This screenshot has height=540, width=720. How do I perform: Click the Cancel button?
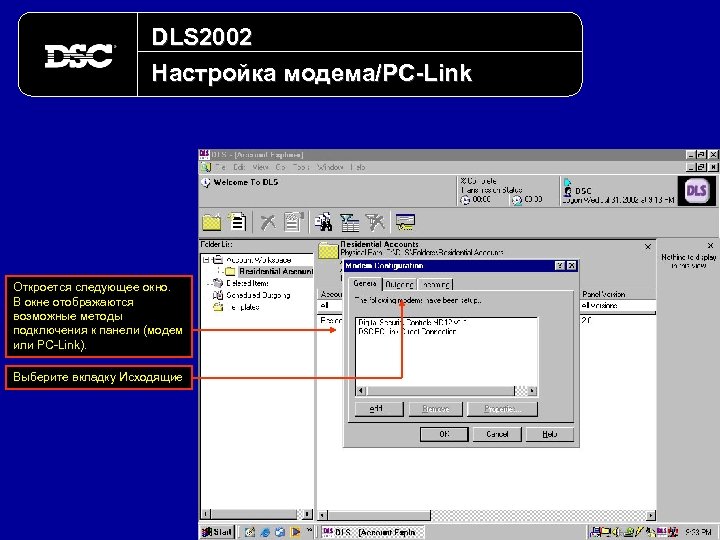(x=497, y=434)
